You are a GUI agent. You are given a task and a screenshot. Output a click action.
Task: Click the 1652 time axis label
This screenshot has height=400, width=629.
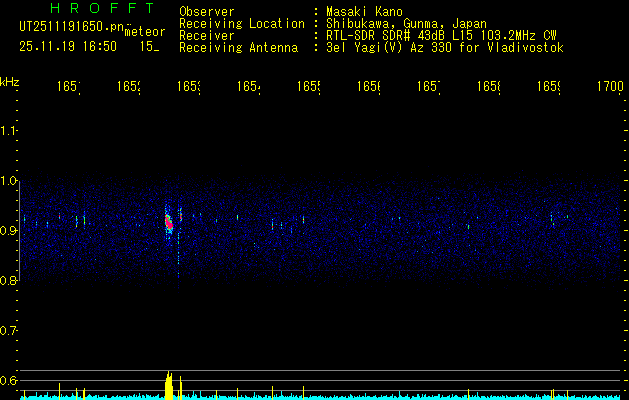click(128, 86)
